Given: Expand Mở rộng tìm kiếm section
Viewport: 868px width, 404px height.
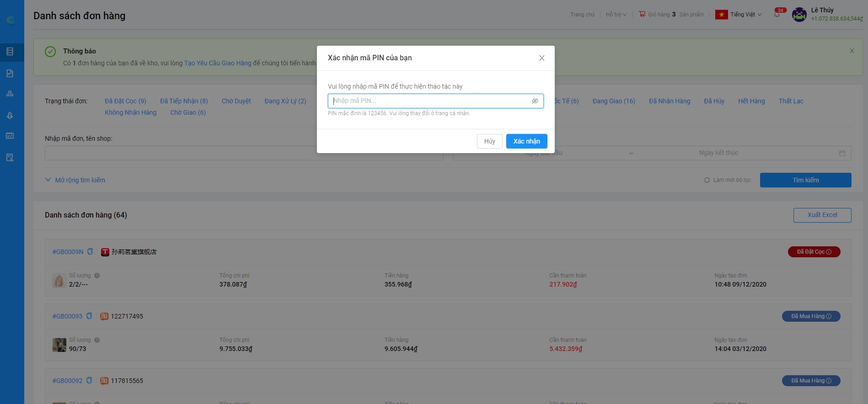Looking at the screenshot, I should [75, 180].
